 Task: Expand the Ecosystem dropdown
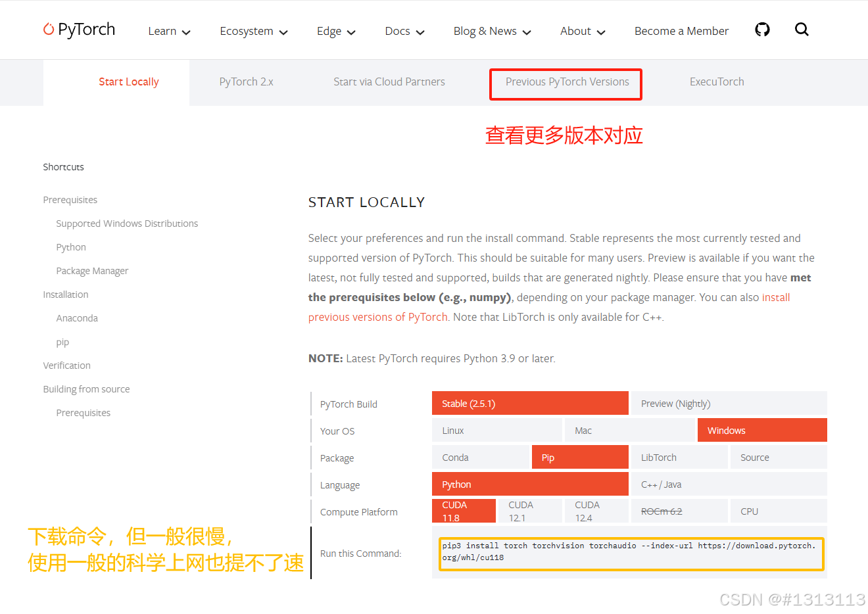click(x=253, y=31)
